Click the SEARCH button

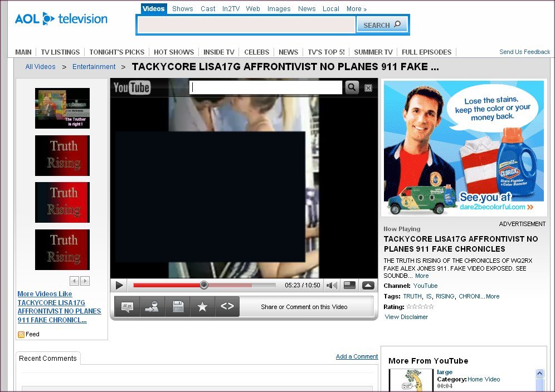click(x=382, y=25)
